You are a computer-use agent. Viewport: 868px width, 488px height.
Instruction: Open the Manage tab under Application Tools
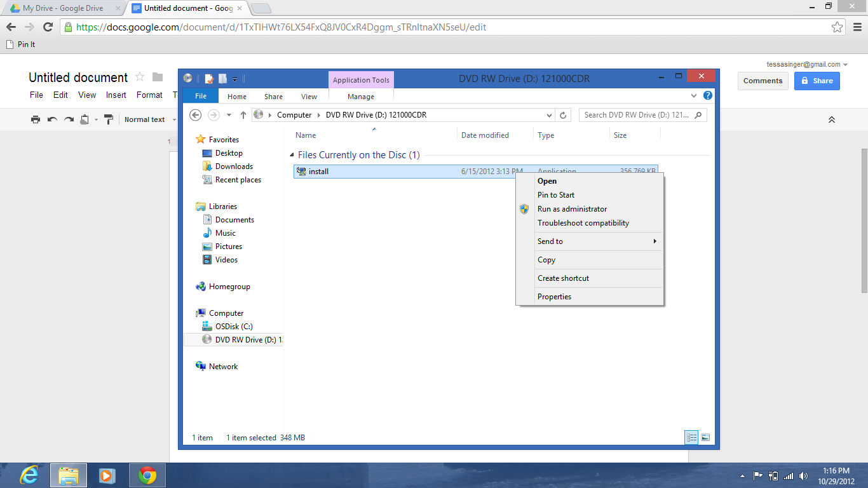pos(361,96)
